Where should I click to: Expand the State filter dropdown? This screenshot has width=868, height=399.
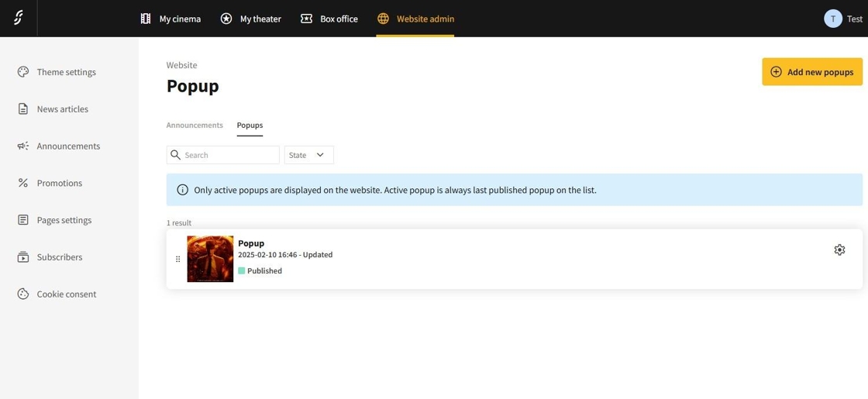click(308, 155)
